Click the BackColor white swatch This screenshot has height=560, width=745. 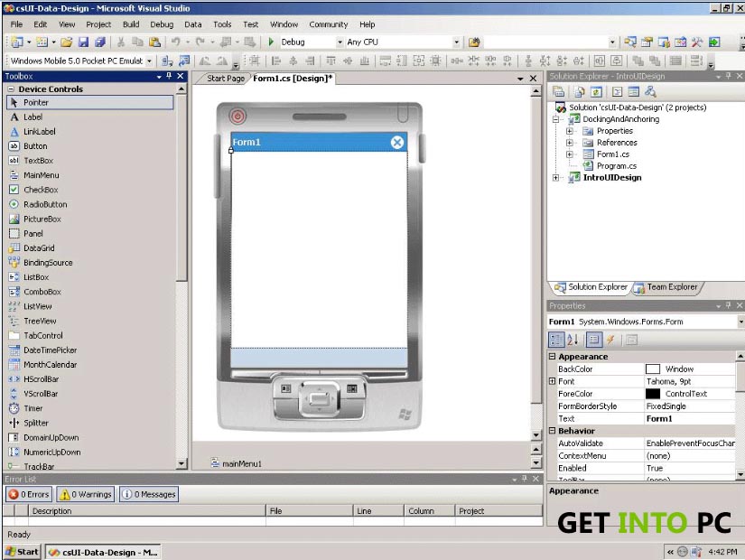coord(653,369)
